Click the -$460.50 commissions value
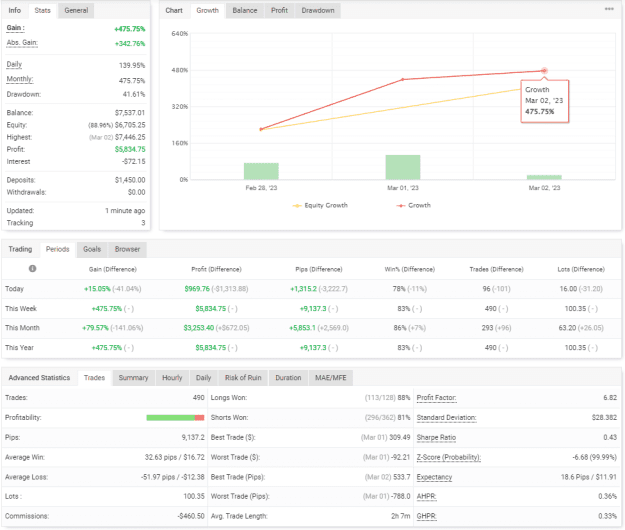 coord(191,516)
